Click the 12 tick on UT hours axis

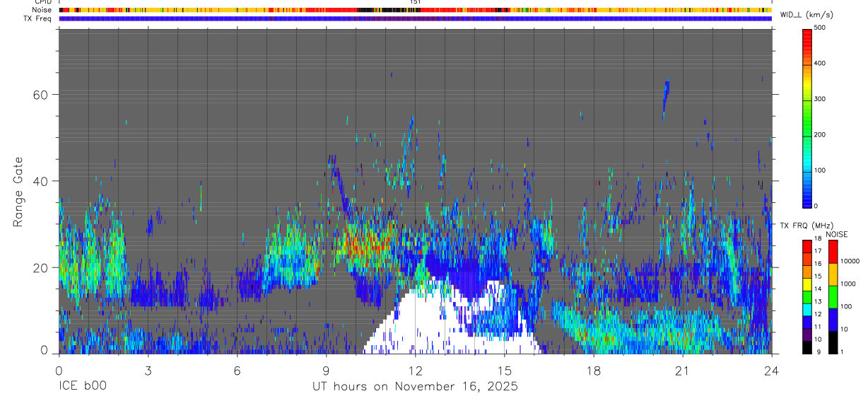[x=415, y=371]
